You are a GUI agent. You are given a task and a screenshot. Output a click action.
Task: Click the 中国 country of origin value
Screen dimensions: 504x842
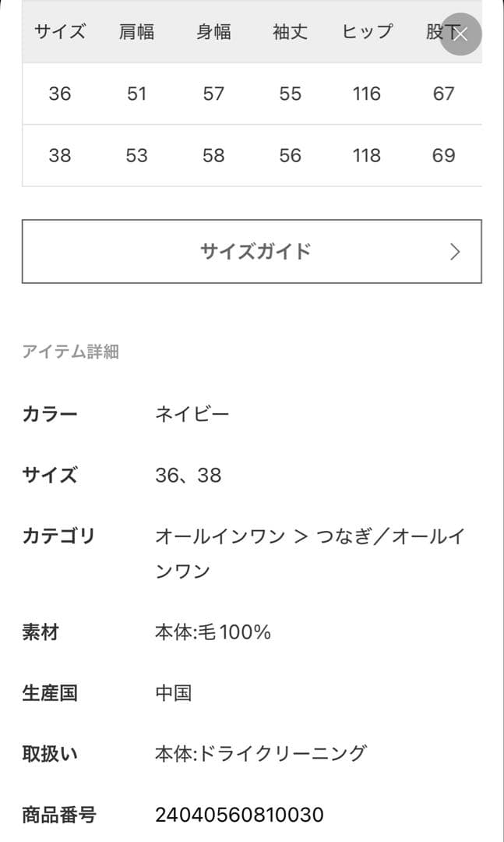[x=173, y=693]
